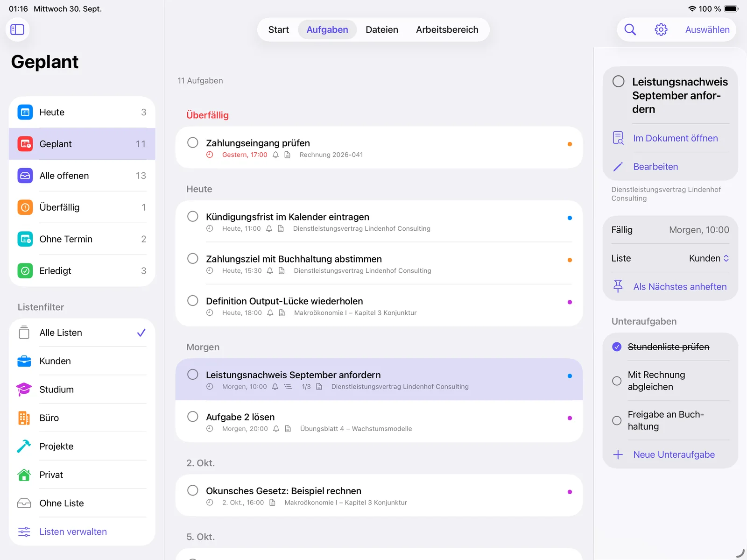Tap the Projekte hammer icon
The width and height of the screenshot is (747, 560).
[x=24, y=446]
